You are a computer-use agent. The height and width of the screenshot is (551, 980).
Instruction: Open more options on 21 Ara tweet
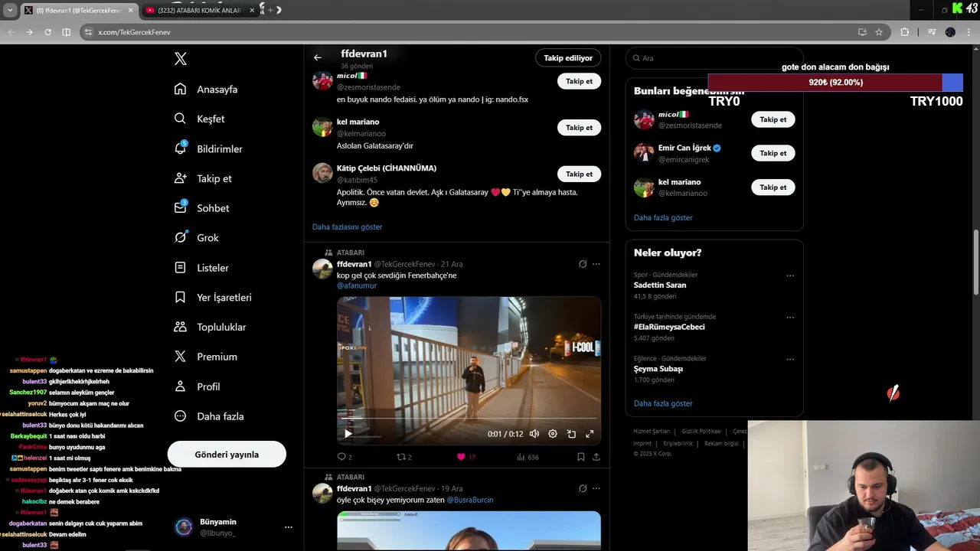[596, 264]
